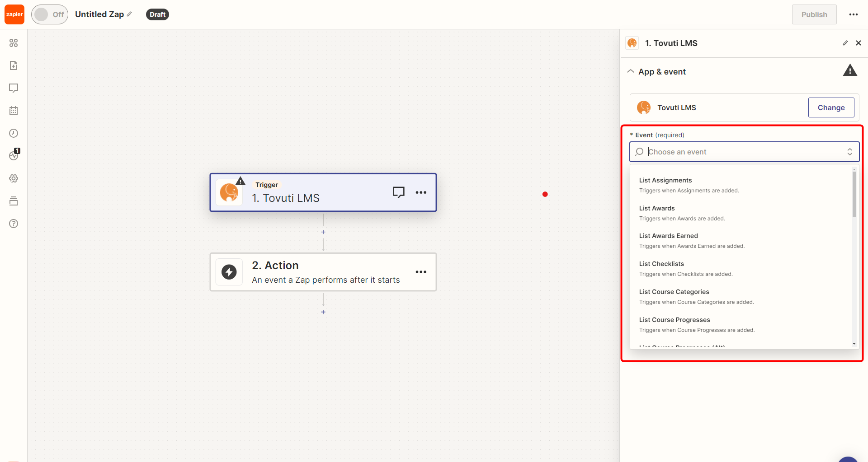The image size is (868, 462).
Task: Open the apps grid sidebar icon
Action: point(14,43)
